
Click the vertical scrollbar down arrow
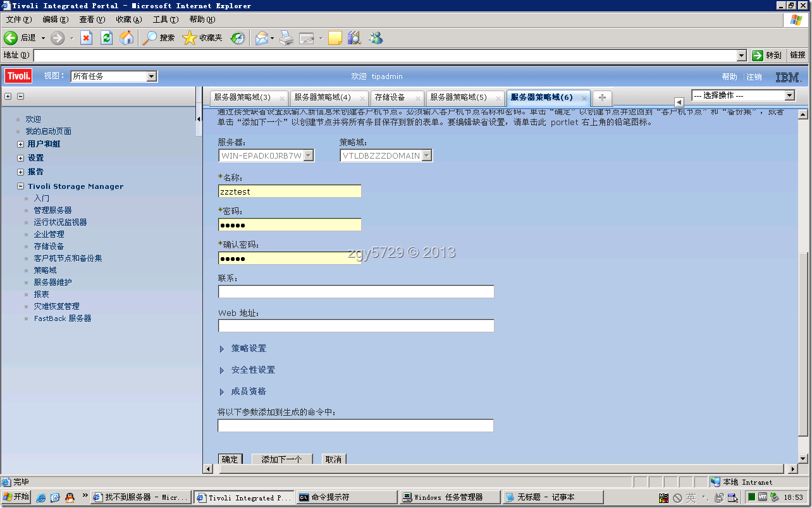point(803,458)
